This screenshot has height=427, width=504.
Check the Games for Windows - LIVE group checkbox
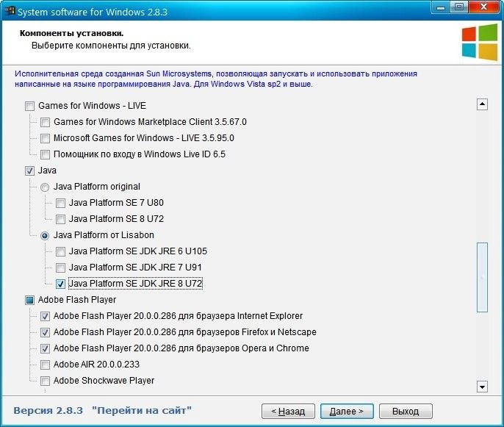tap(29, 106)
